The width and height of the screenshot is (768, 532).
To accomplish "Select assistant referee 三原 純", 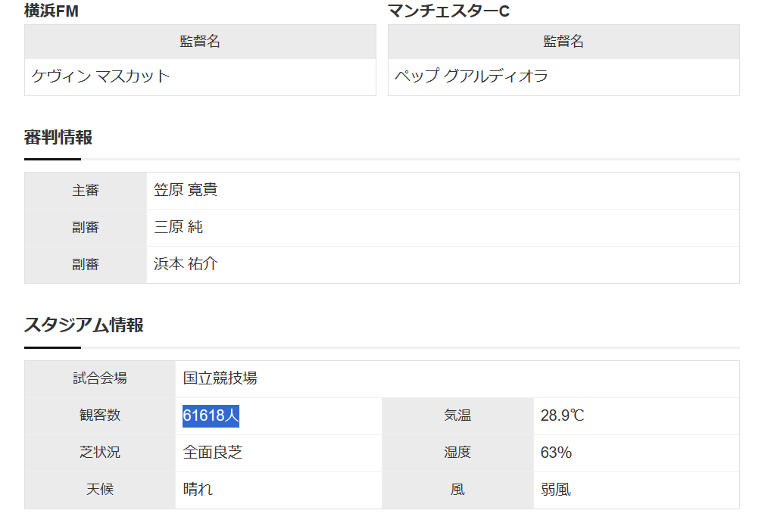I will 178,227.
